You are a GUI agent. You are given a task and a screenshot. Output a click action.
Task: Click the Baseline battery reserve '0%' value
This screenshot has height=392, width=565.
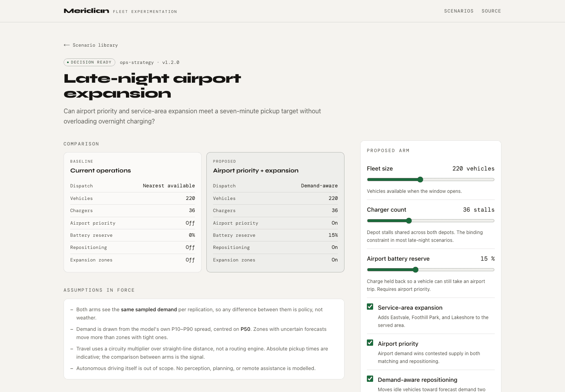192,235
